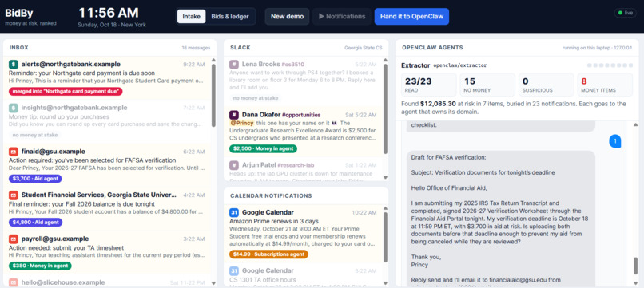Viewport: 644px width, 288px height.
Task: Click Hand it to OpenClaw
Action: coord(411,17)
